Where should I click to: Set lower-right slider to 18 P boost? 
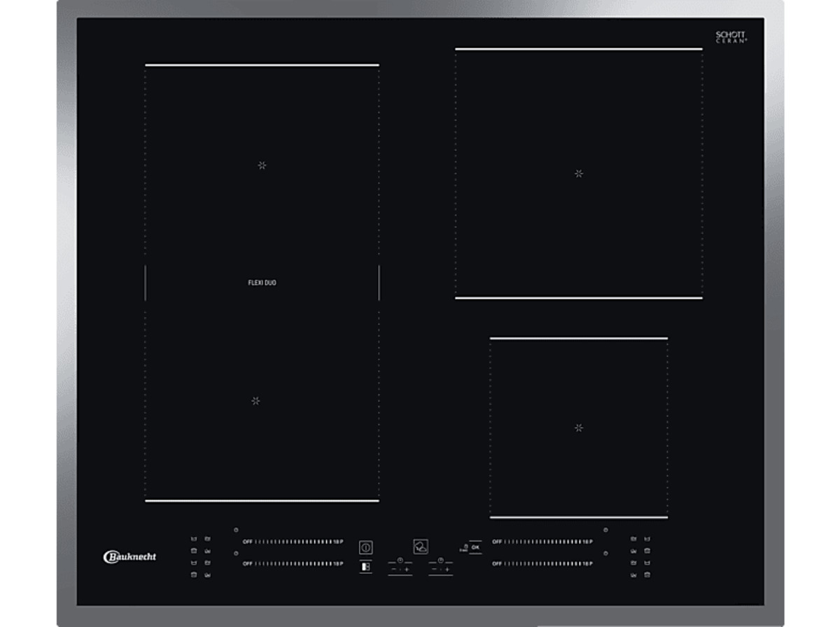click(x=587, y=563)
